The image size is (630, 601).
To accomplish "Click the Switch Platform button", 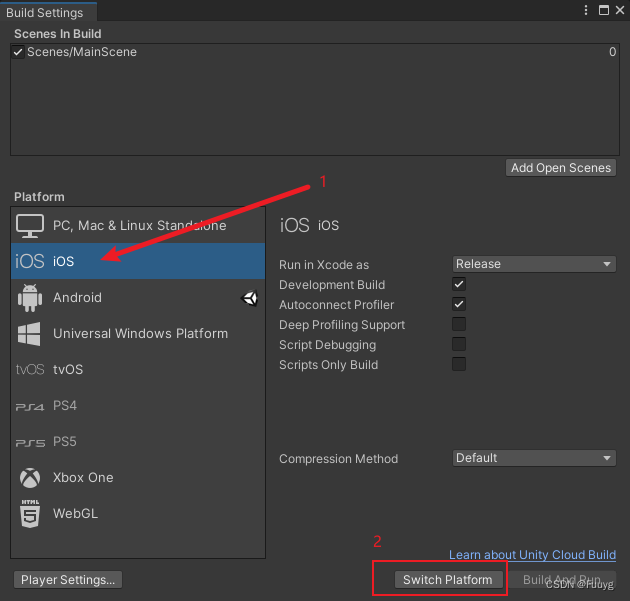I will tap(448, 580).
